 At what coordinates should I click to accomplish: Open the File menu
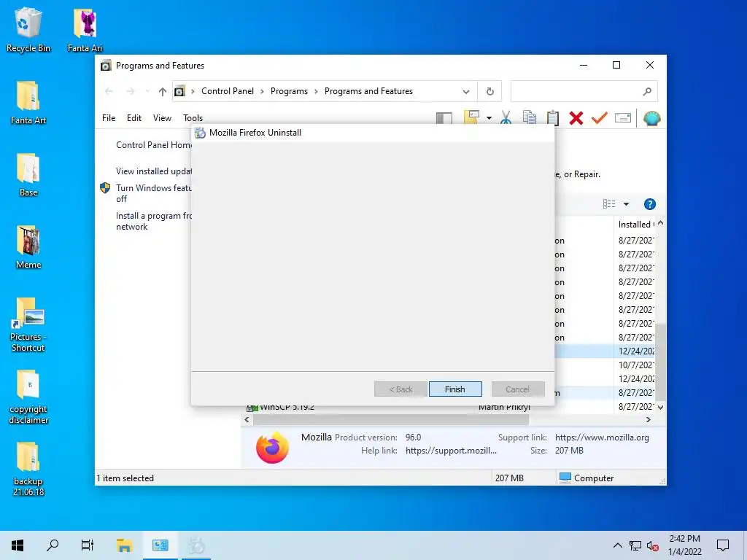coord(109,118)
